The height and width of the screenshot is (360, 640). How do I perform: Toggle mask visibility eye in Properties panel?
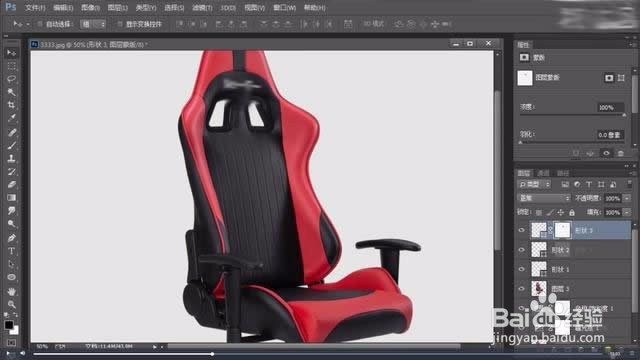pyautogui.click(x=606, y=153)
